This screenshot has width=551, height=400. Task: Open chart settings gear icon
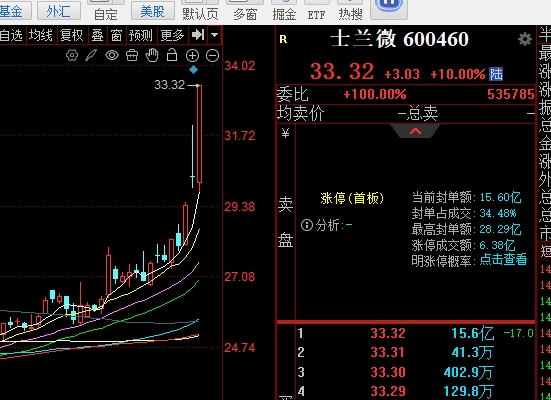pyautogui.click(x=72, y=56)
